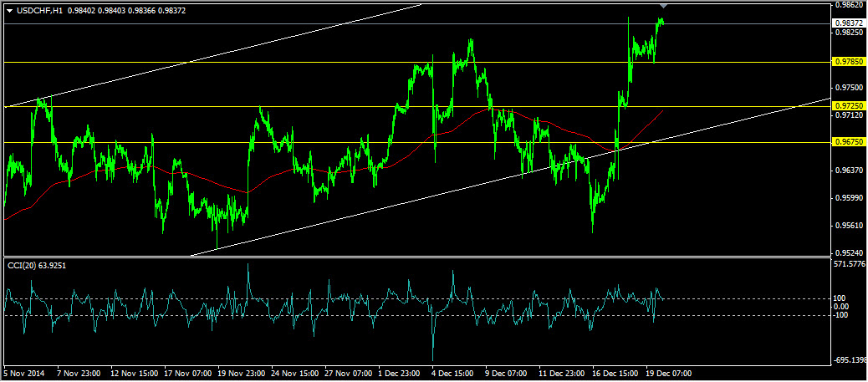Click the USDCHF,H1 chart title
This screenshot has height=382, width=868.
[38, 11]
